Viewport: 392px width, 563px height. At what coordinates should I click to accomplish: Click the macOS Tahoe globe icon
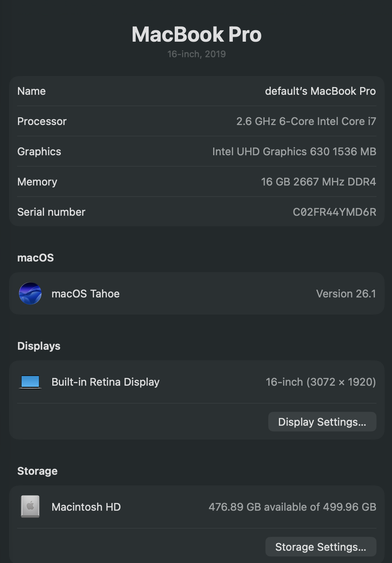30,293
